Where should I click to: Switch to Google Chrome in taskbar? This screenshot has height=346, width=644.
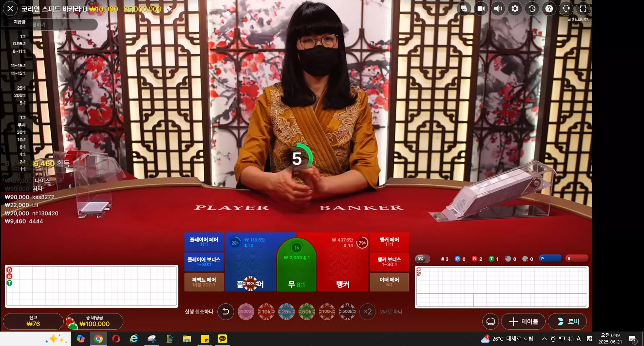(x=98, y=339)
